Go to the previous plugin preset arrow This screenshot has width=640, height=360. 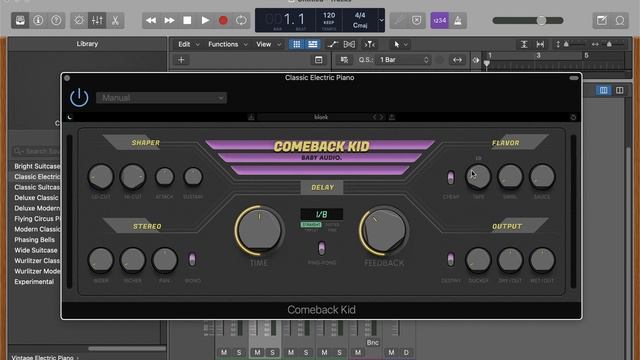374,117
